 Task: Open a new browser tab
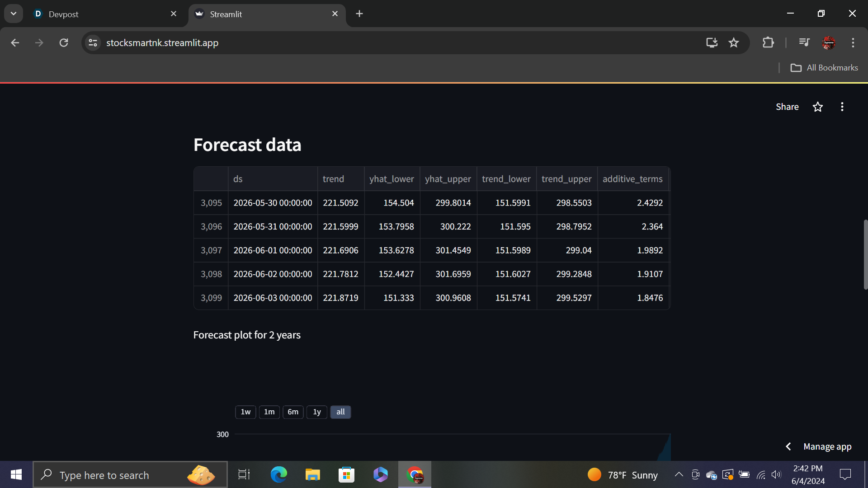(x=359, y=14)
